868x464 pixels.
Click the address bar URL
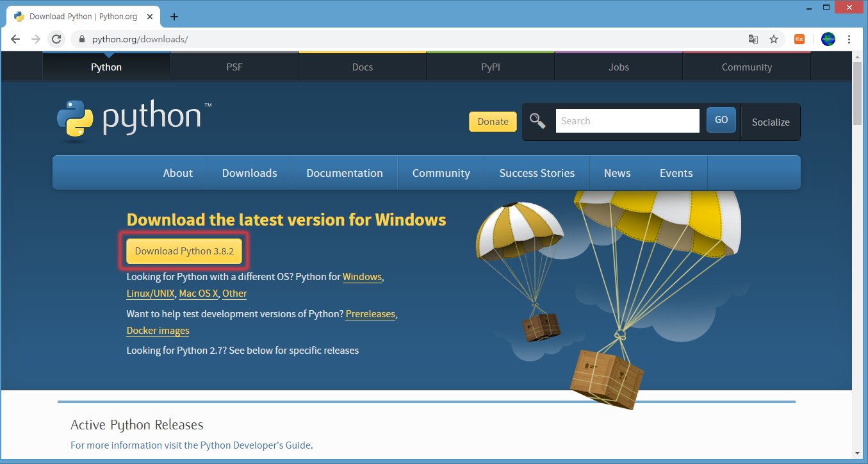coord(140,39)
